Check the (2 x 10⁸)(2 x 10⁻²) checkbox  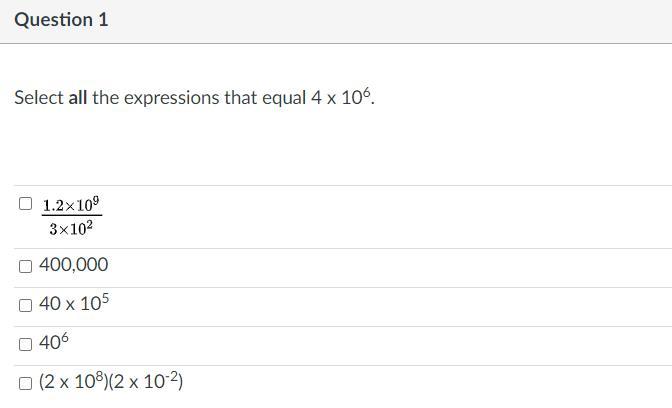(x=25, y=383)
